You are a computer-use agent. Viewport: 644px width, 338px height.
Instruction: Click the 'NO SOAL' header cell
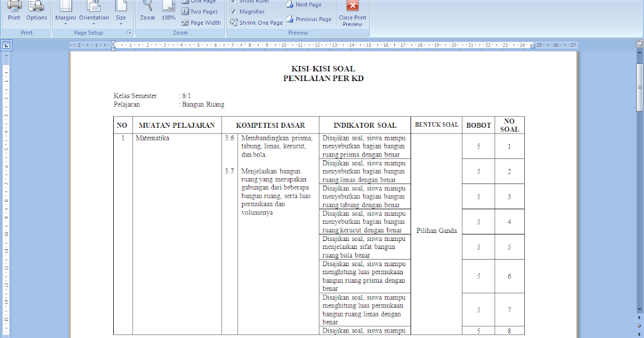[510, 125]
